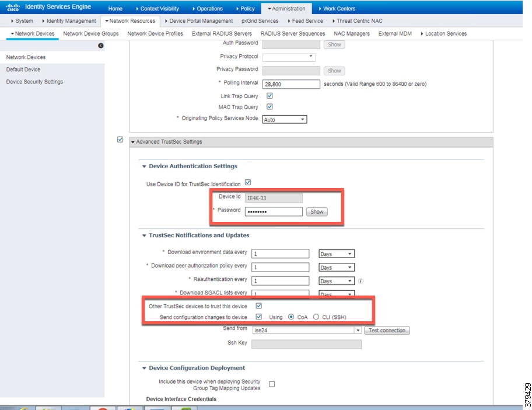Open the Operations menu

coord(207,9)
